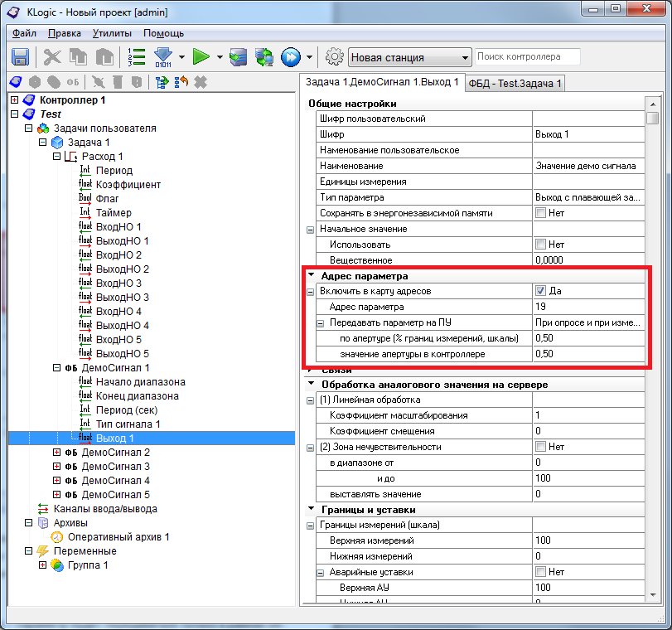Click the numbered list toolbar icon
The image size is (672, 630).
click(137, 57)
